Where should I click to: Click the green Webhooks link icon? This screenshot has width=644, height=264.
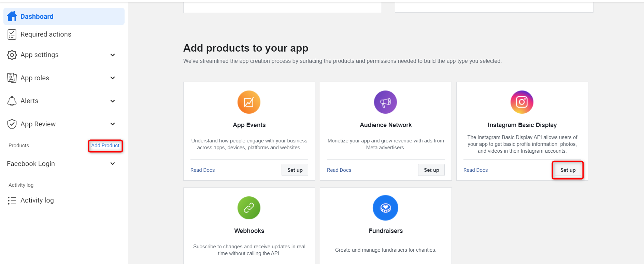tap(249, 208)
